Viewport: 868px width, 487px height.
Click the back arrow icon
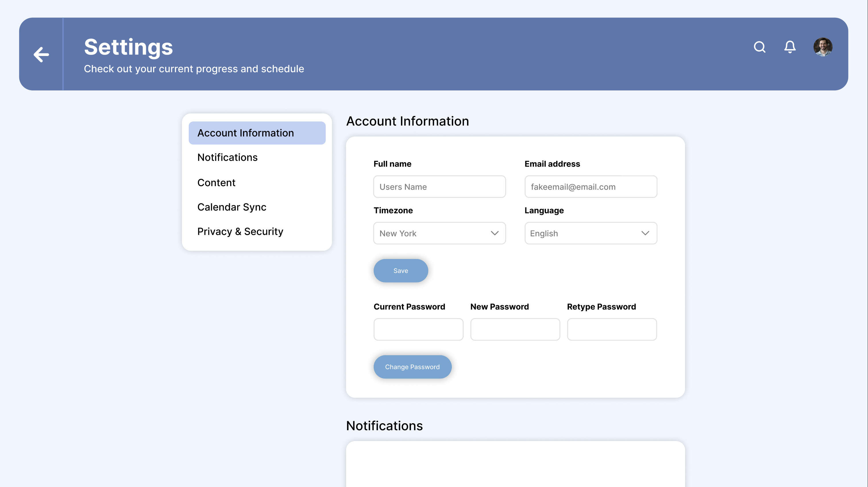pos(41,54)
